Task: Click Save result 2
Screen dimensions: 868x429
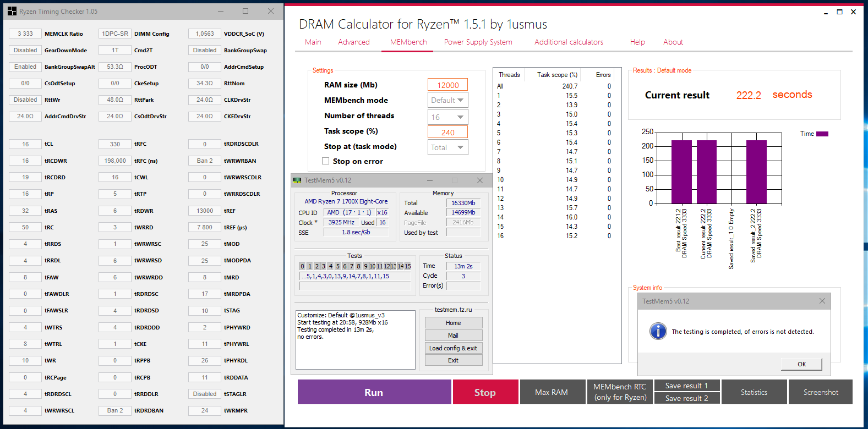Action: click(x=686, y=398)
